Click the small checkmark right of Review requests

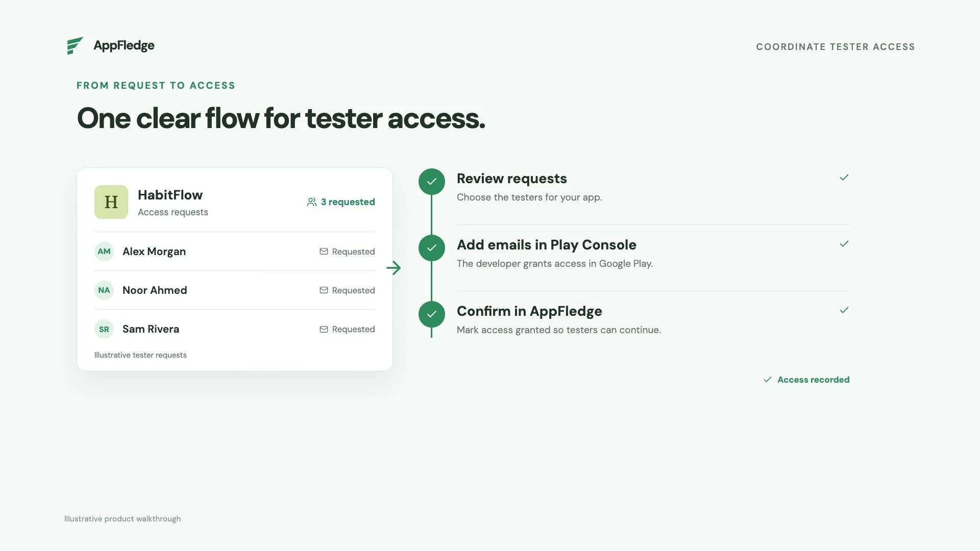(x=844, y=178)
